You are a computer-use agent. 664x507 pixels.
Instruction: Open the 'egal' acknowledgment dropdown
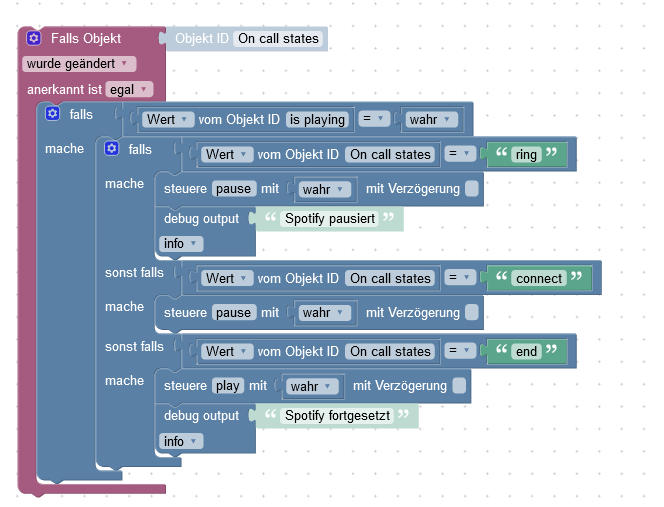(x=129, y=90)
